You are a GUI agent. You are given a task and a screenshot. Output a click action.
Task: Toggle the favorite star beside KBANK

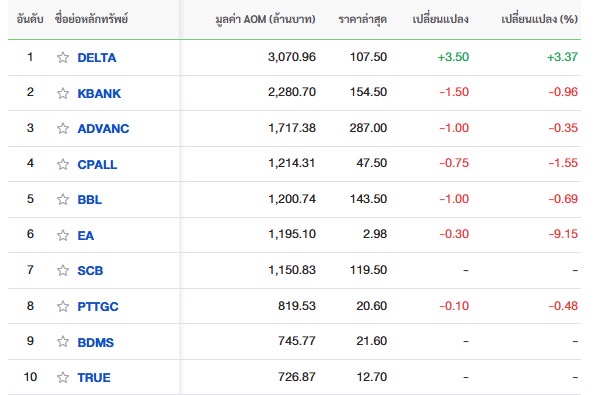[x=63, y=93]
